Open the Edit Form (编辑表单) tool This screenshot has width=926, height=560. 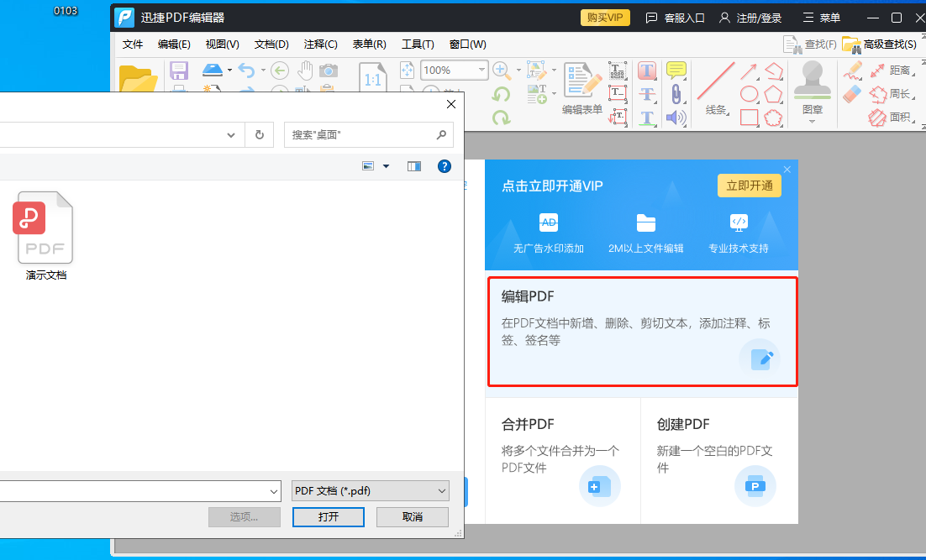582,88
